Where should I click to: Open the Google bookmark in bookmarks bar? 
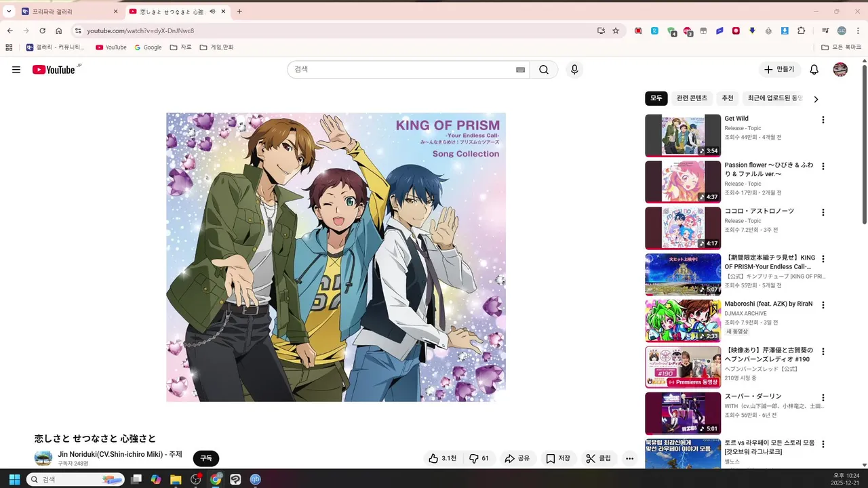coord(148,47)
